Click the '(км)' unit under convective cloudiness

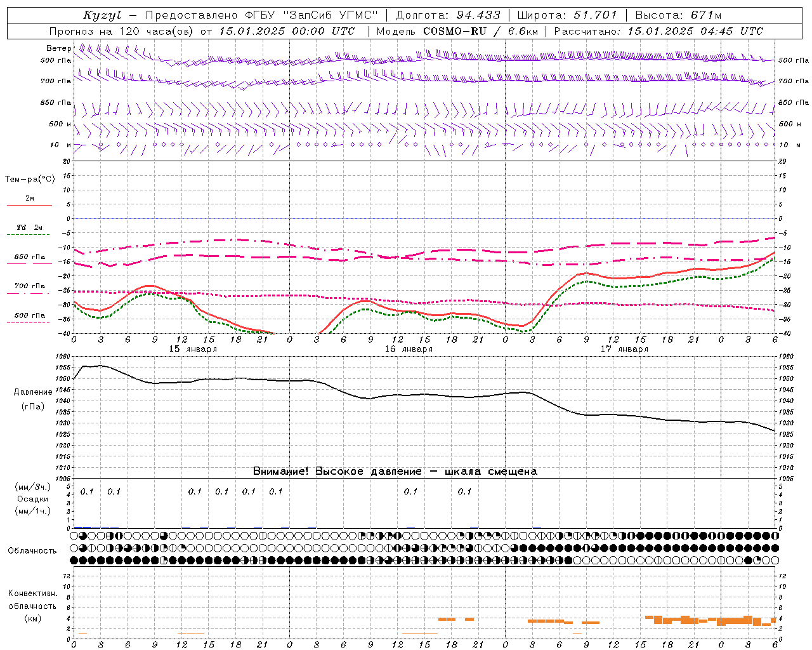(33, 618)
